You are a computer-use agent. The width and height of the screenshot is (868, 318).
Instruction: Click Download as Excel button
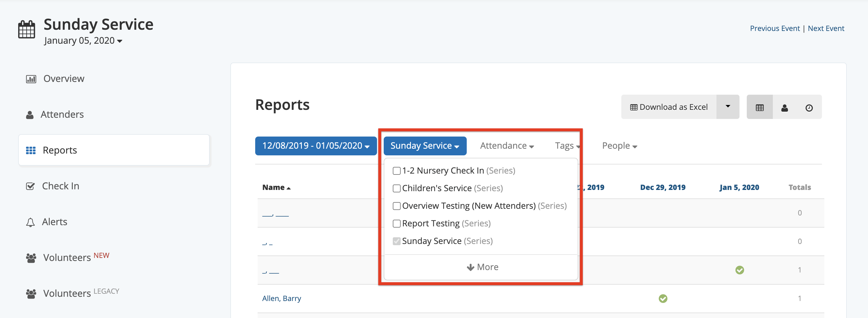[x=669, y=107]
